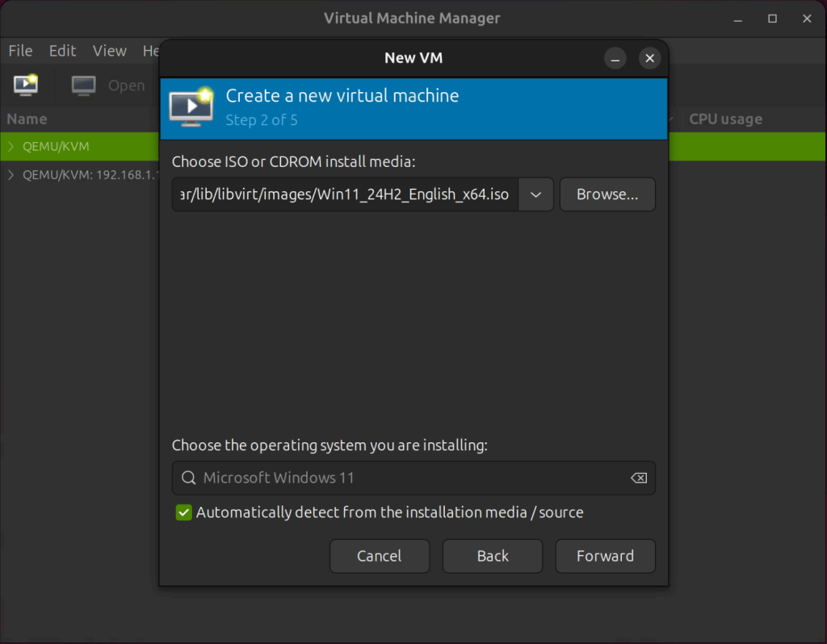
Task: Cancel the new VM creation
Action: 380,556
